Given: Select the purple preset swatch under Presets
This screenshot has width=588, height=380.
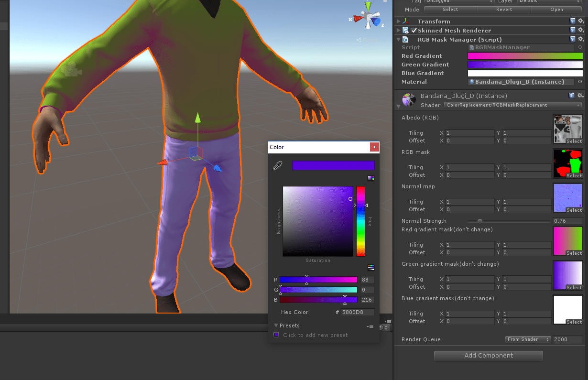Looking at the screenshot, I should (276, 335).
